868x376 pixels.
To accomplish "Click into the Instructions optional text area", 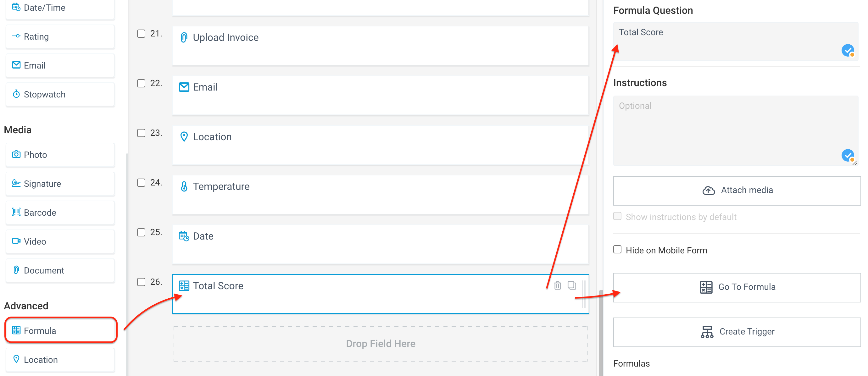I will point(735,131).
